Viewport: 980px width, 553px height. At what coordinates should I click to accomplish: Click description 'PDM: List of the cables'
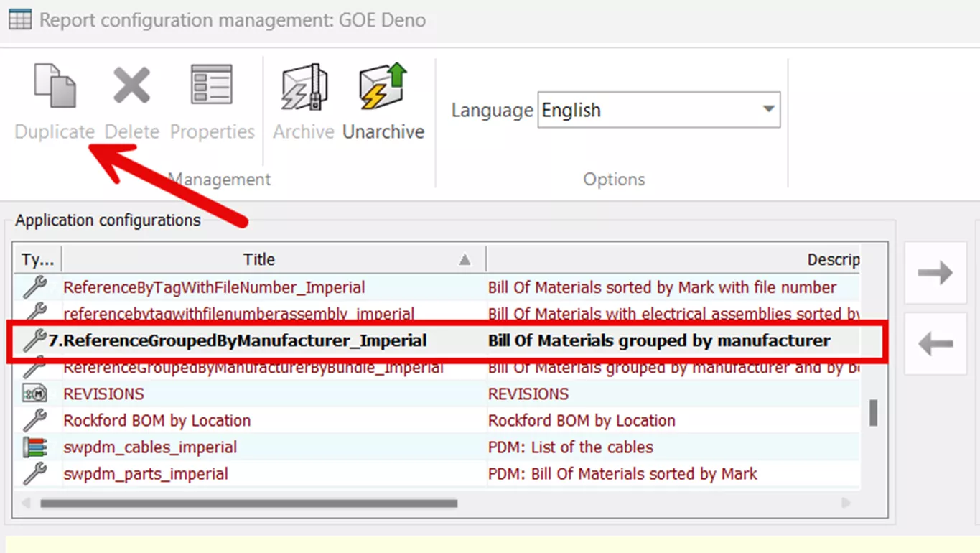(x=571, y=447)
